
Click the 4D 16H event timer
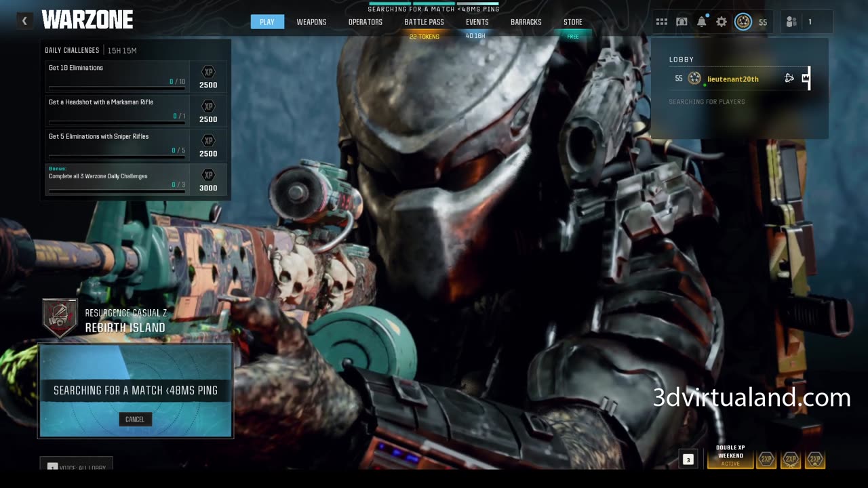coord(475,36)
